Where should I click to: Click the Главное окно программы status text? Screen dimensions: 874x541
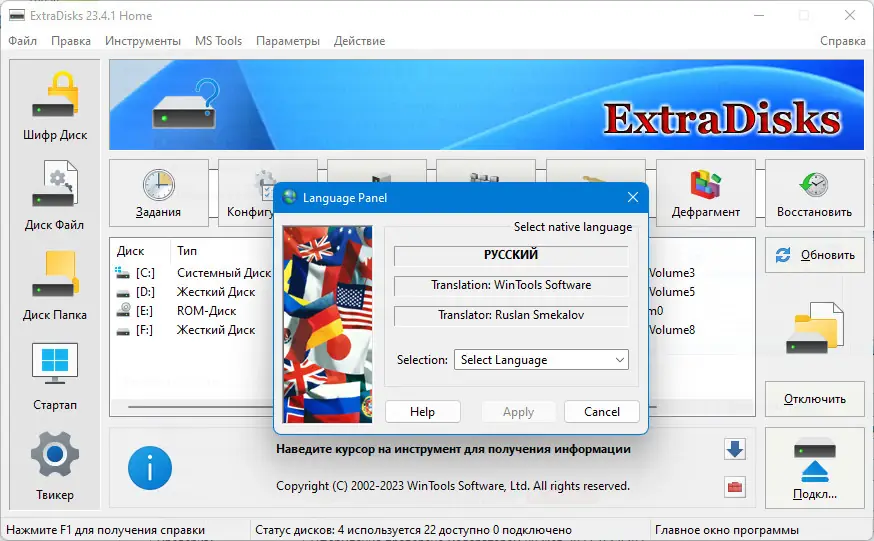(x=727, y=530)
